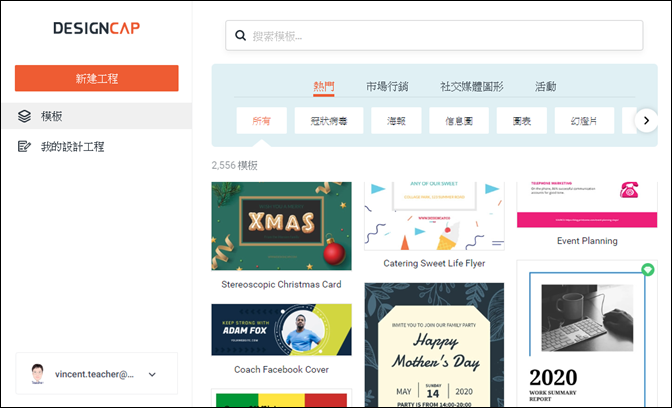Select the 圖表 category filter
Image resolution: width=672 pixels, height=408 pixels.
522,121
